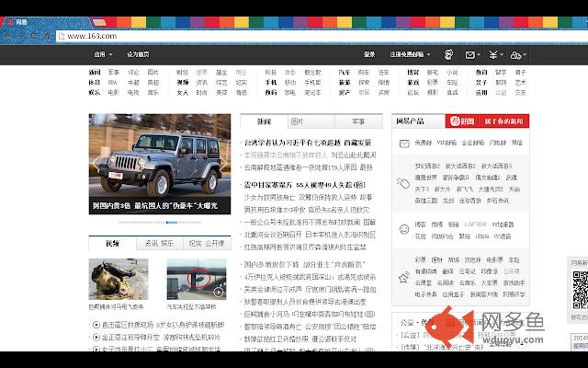588x368 pixels.
Task: Open the 手机 channel link
Action: [271, 82]
